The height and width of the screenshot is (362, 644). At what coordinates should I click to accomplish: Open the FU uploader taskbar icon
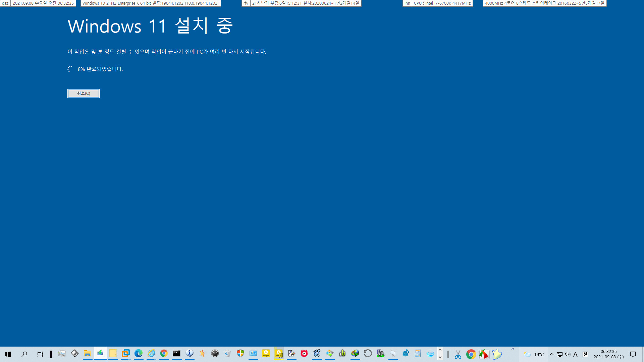(342, 354)
